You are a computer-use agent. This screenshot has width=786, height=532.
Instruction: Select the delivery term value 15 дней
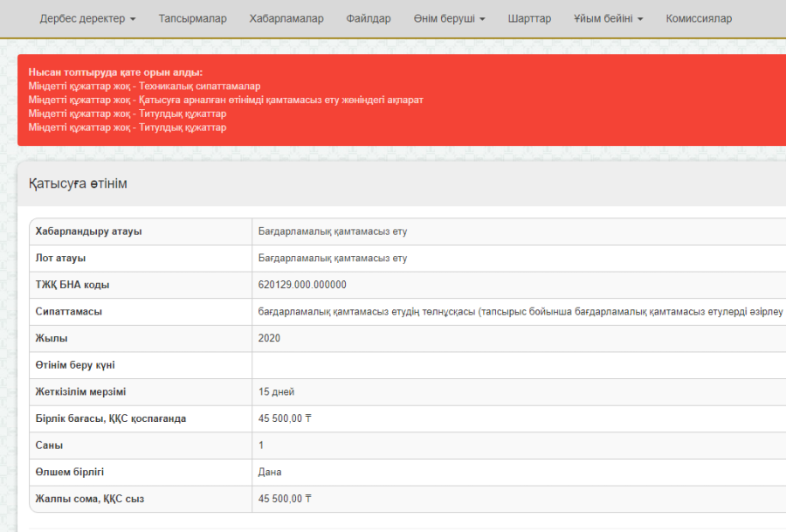(276, 391)
